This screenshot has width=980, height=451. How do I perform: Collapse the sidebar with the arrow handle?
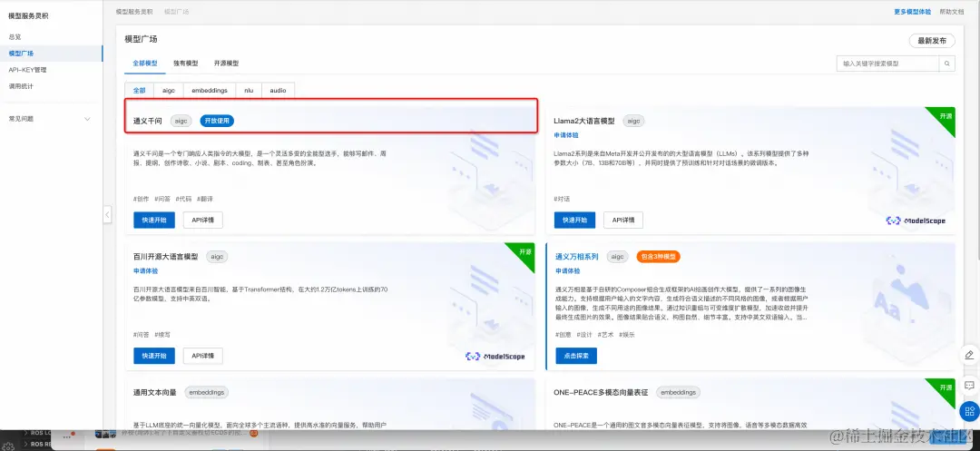[107, 214]
